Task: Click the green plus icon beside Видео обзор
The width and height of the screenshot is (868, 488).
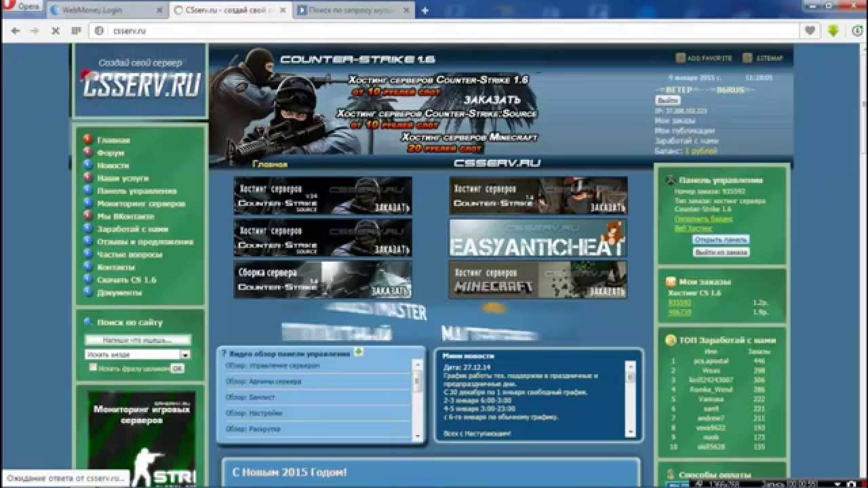Action: click(358, 352)
